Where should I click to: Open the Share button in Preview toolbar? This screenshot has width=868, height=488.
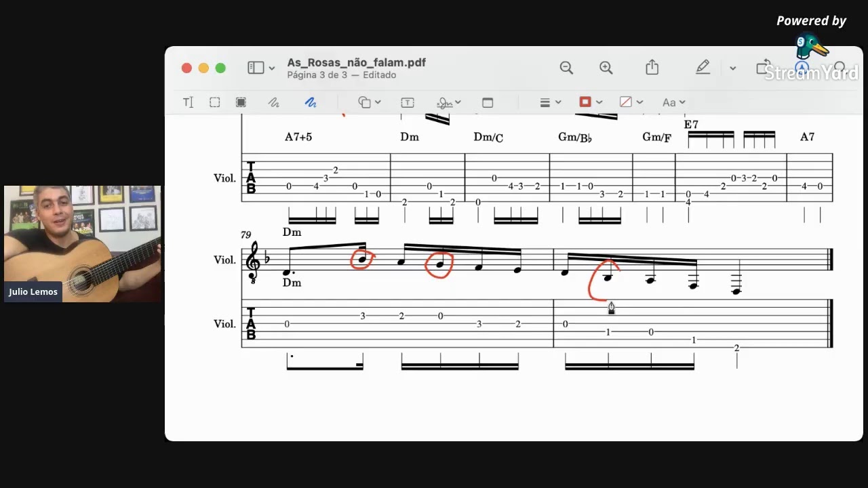(x=652, y=66)
